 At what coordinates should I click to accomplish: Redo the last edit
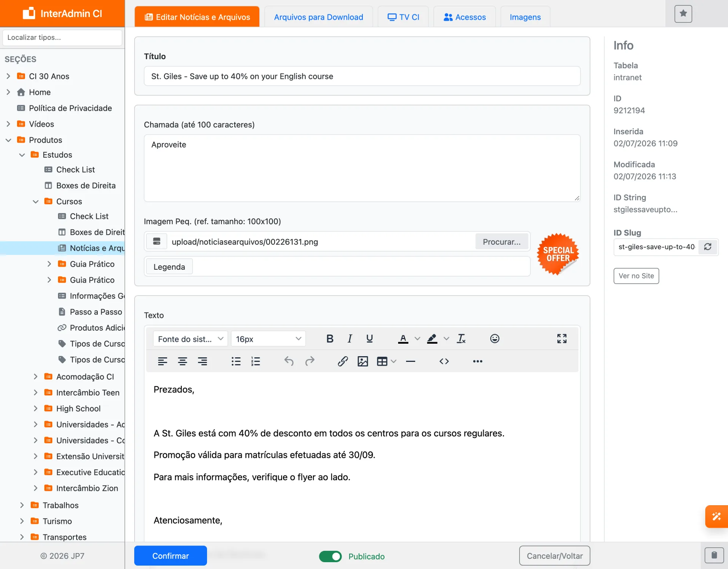pyautogui.click(x=310, y=362)
